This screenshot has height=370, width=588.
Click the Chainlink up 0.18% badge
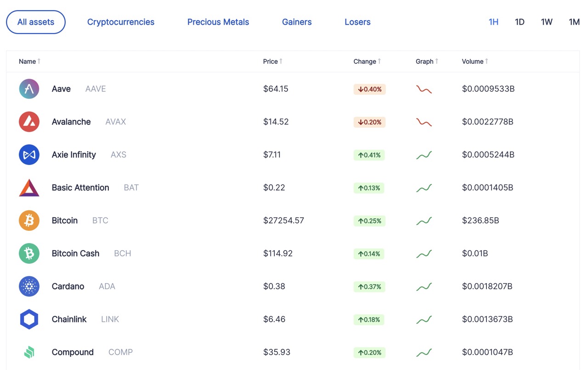click(369, 319)
